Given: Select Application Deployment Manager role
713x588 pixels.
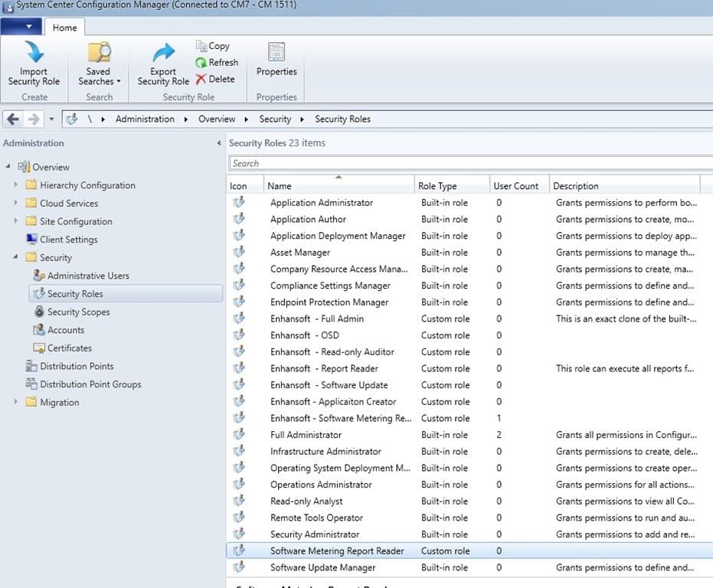Looking at the screenshot, I should tap(469, 236).
